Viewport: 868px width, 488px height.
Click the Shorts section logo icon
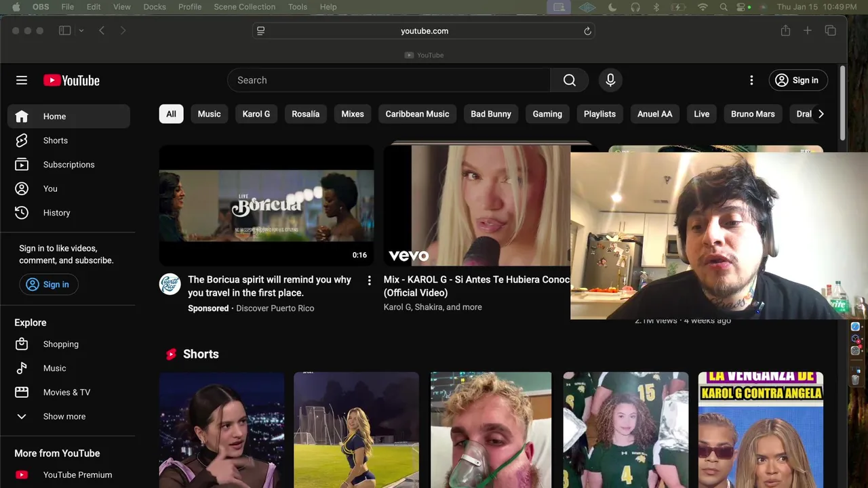tap(171, 354)
